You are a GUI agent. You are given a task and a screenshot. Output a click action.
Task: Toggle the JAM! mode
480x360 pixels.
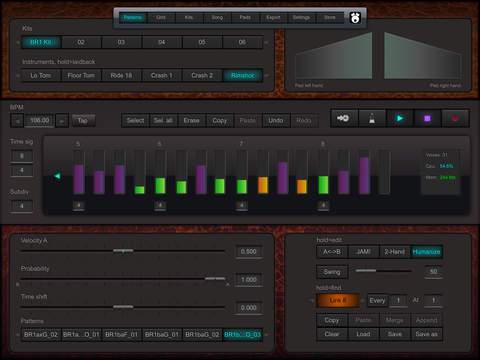[x=363, y=252]
